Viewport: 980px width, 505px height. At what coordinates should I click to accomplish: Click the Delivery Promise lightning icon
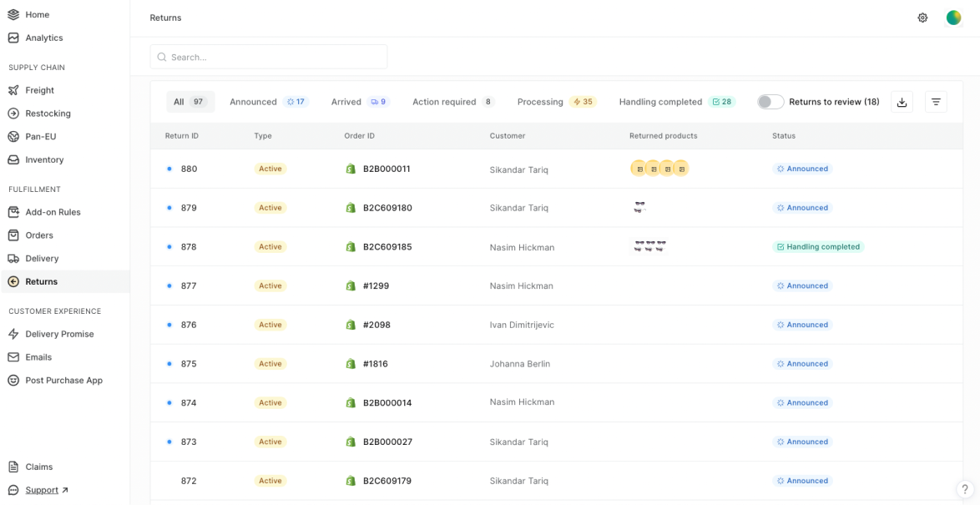pos(12,333)
